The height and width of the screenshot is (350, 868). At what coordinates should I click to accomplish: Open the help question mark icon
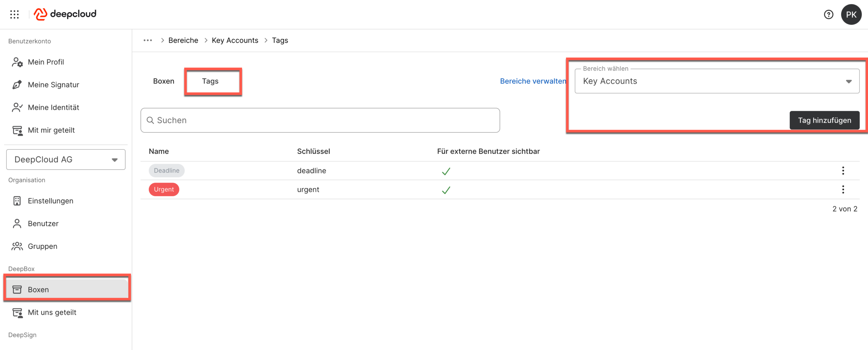[x=828, y=15]
